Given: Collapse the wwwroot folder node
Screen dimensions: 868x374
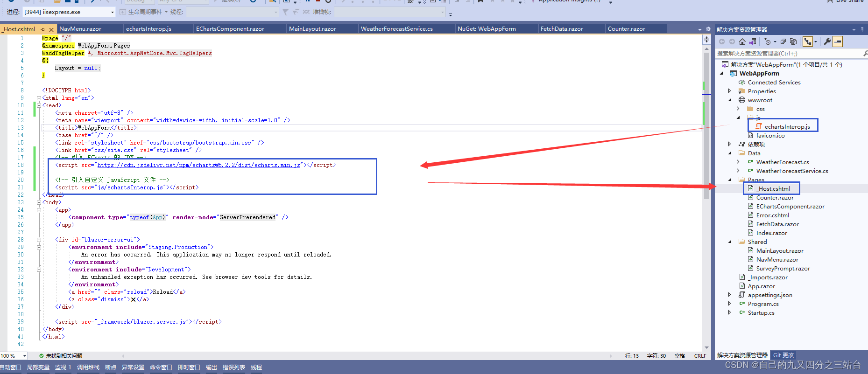Looking at the screenshot, I should click(x=730, y=100).
